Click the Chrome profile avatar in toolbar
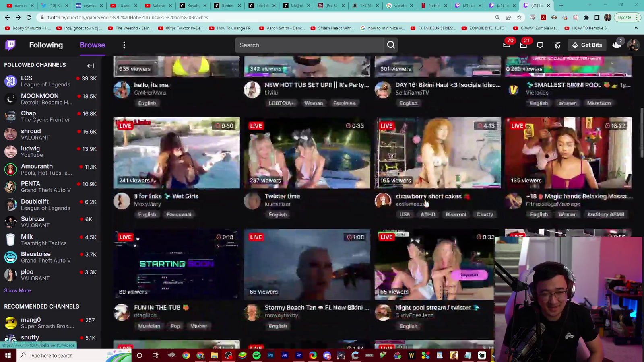Viewport: 644px width, 362px height. (608, 17)
